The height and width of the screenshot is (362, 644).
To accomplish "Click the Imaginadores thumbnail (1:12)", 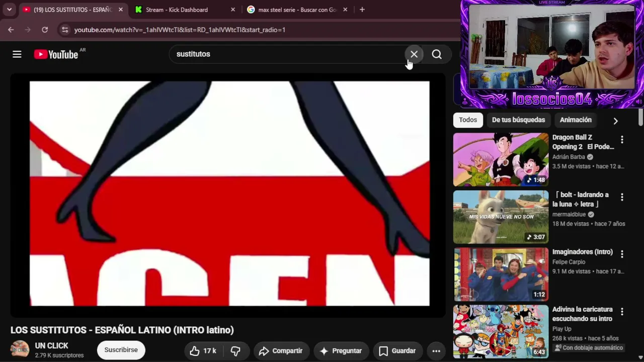I will pyautogui.click(x=501, y=274).
